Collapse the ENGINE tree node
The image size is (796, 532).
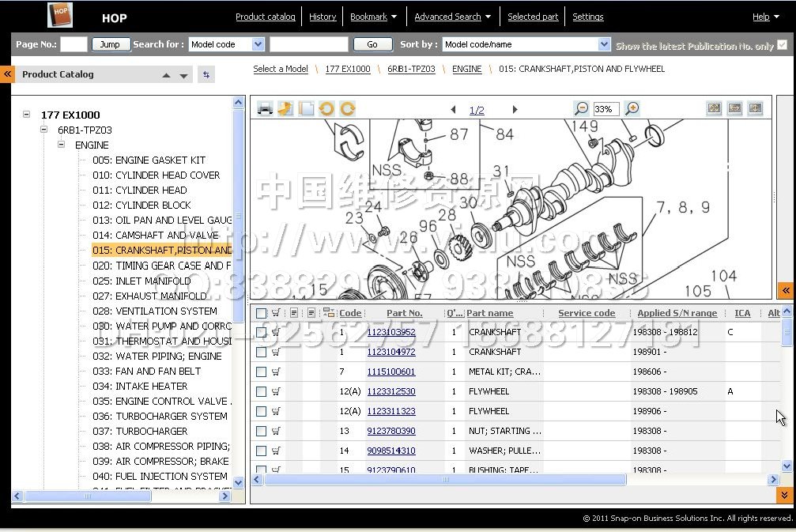[x=62, y=145]
